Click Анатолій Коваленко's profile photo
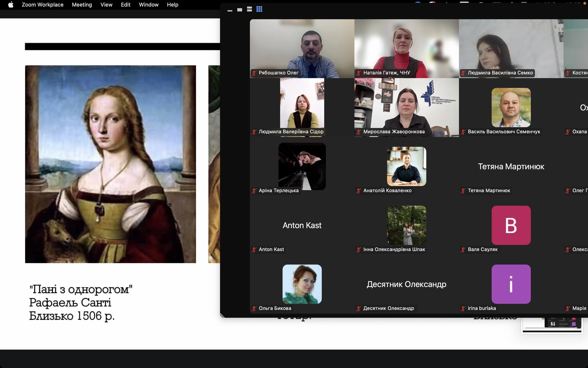 (x=407, y=166)
